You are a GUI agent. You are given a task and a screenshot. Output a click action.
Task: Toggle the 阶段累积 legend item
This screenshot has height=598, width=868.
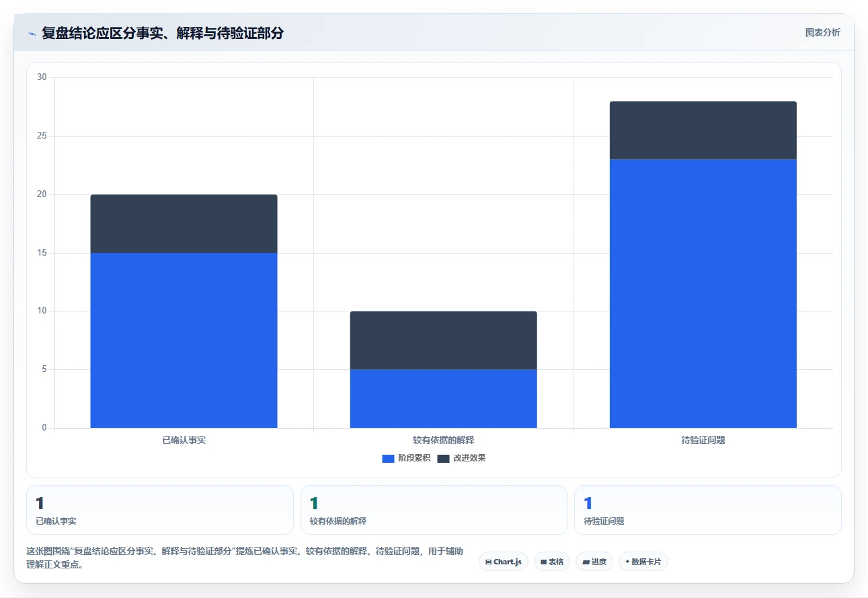[x=406, y=458]
